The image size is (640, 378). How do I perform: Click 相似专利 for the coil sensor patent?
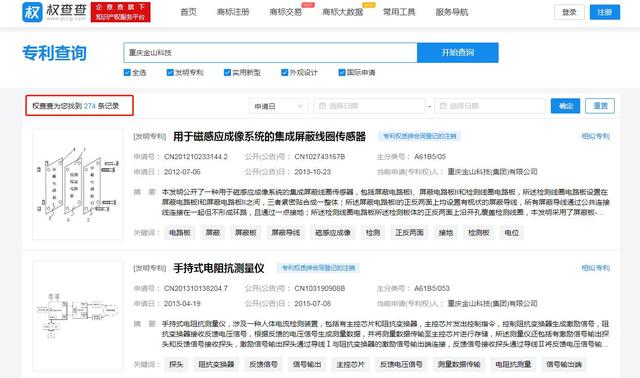[596, 136]
